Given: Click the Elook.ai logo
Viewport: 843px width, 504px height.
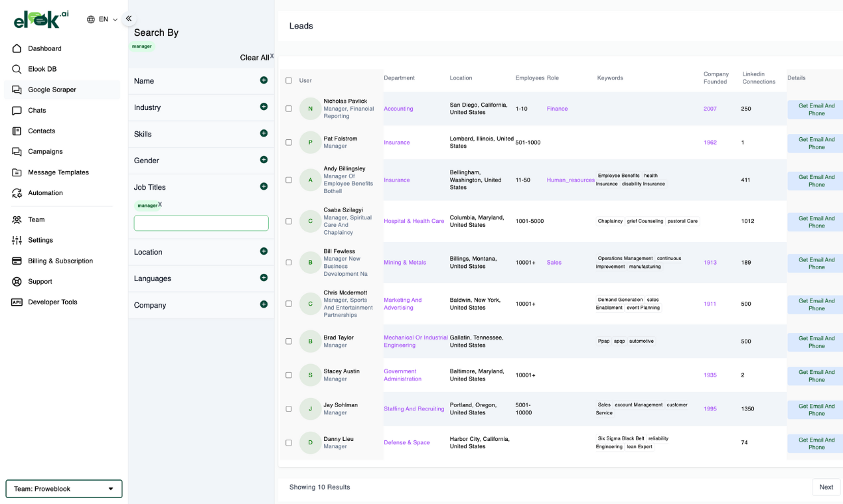Looking at the screenshot, I should click(41, 19).
